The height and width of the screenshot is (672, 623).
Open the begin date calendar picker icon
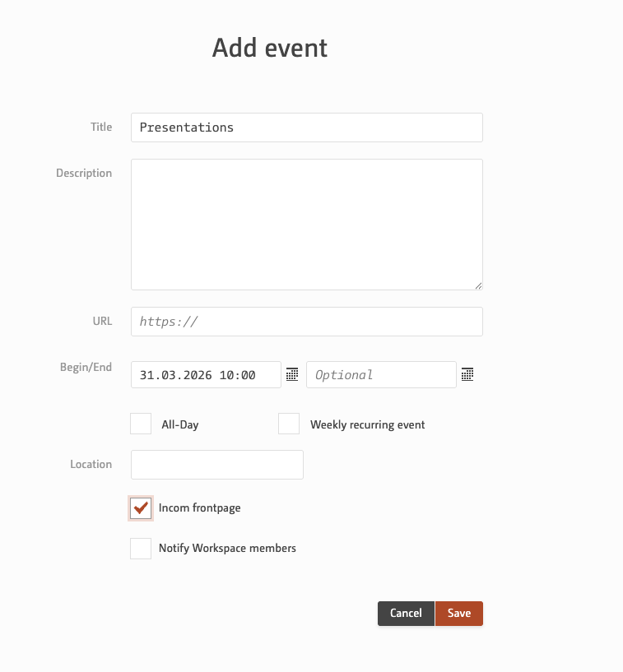pos(292,374)
